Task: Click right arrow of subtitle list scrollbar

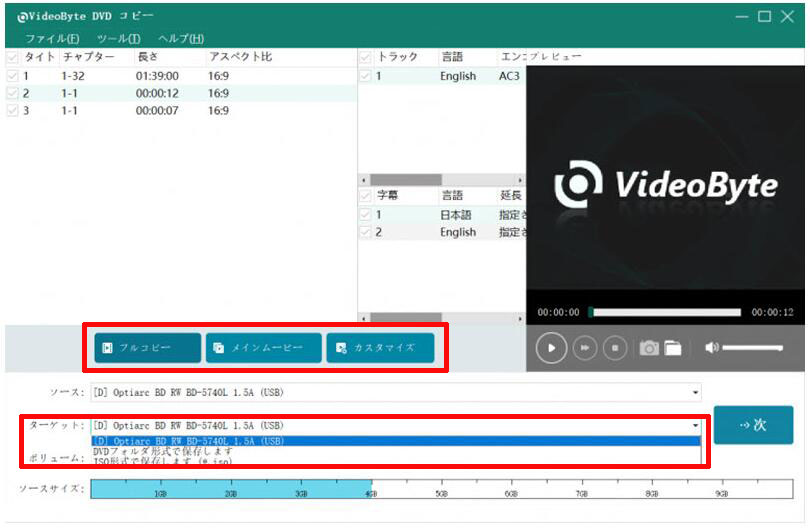Action: pos(520,318)
